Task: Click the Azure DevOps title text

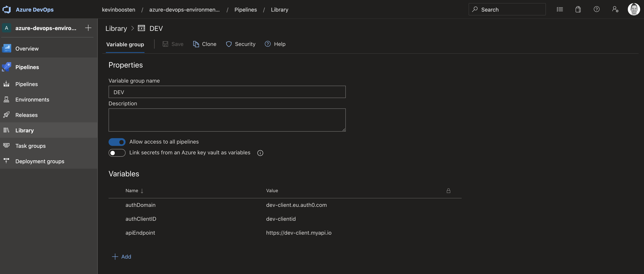Action: point(35,9)
